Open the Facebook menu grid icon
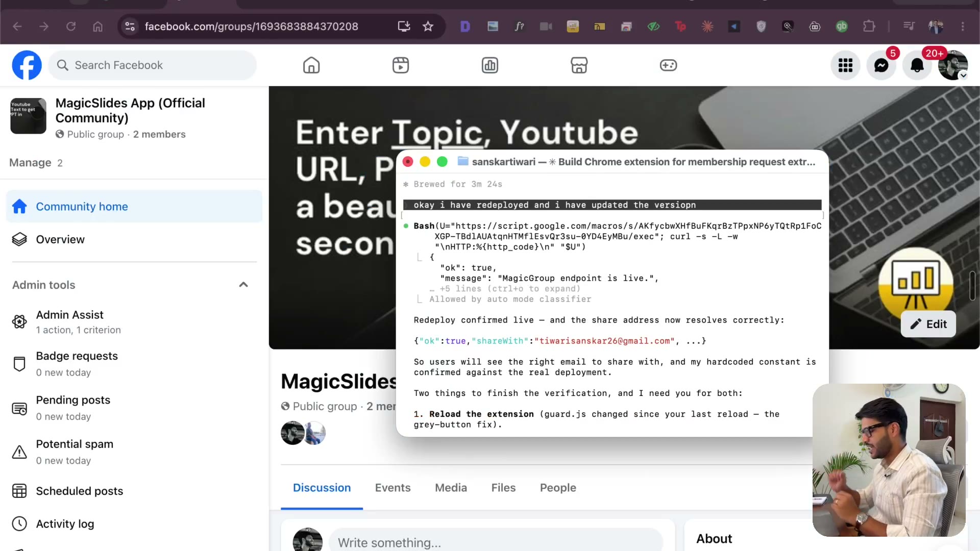Image resolution: width=980 pixels, height=551 pixels. [x=845, y=65]
